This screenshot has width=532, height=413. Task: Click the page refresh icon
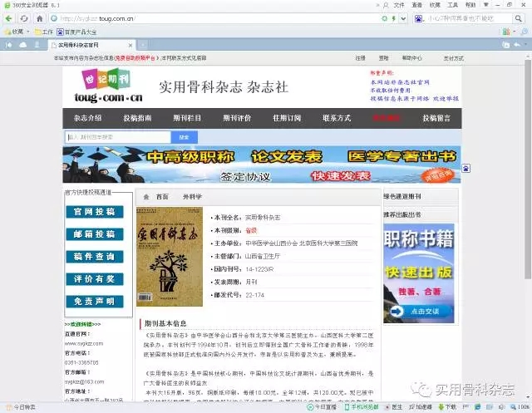[24, 18]
